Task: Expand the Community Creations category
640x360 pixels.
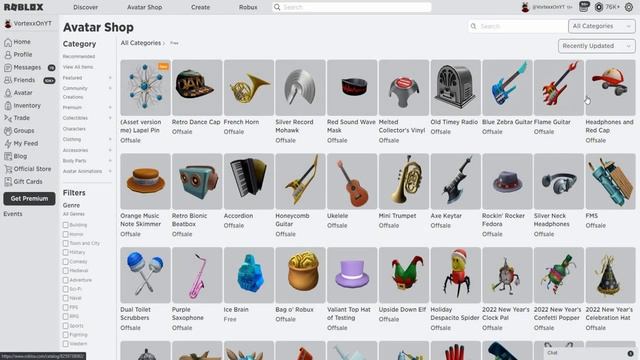Action: tap(110, 88)
